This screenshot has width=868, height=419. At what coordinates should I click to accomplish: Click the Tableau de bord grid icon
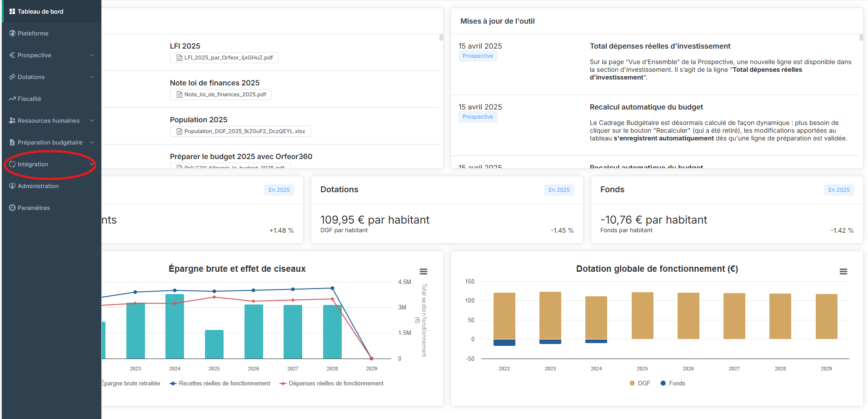pyautogui.click(x=12, y=11)
